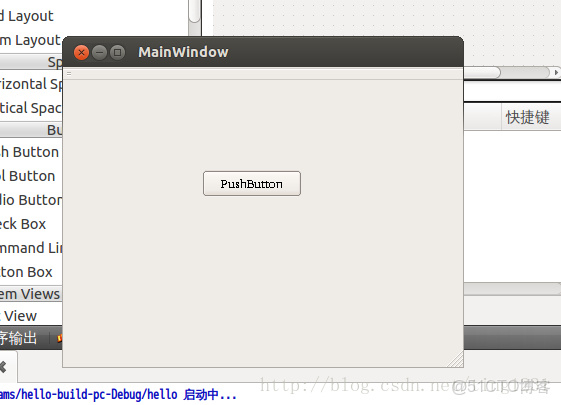Select the Vertical Spacer widget item
Screen dimensions: 561x405
click(x=31, y=108)
